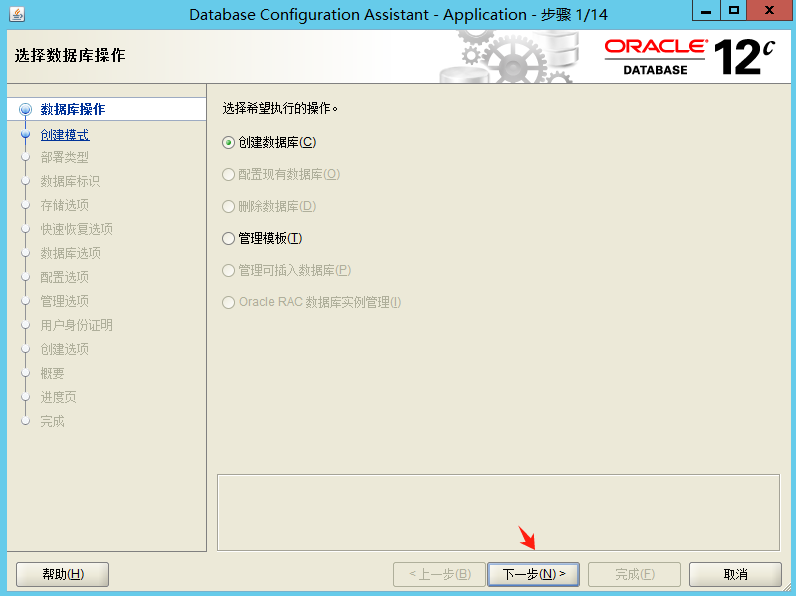
Task: Click the 下一步(N) next button
Action: tap(533, 574)
